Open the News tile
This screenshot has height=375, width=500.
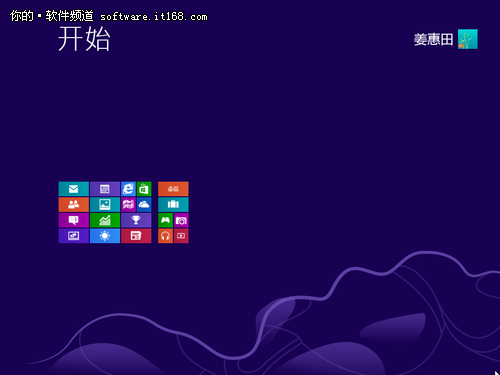click(x=136, y=236)
